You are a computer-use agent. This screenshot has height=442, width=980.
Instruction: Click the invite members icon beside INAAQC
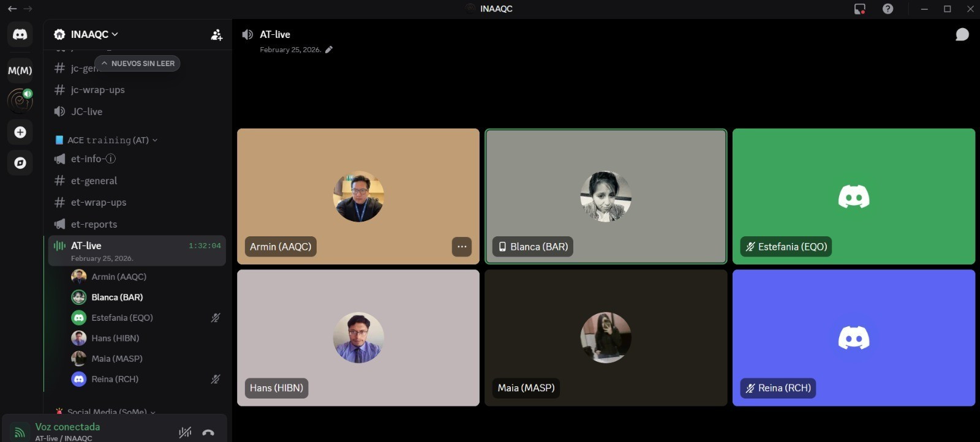coord(216,35)
